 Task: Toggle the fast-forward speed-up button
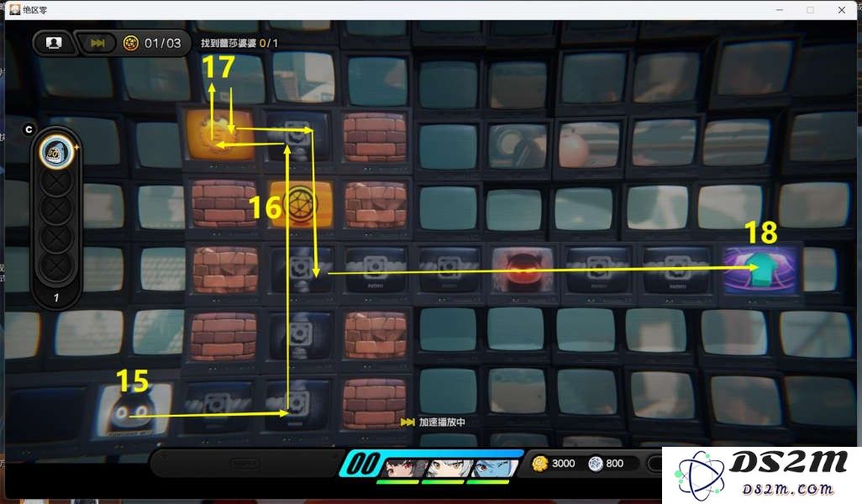point(97,43)
